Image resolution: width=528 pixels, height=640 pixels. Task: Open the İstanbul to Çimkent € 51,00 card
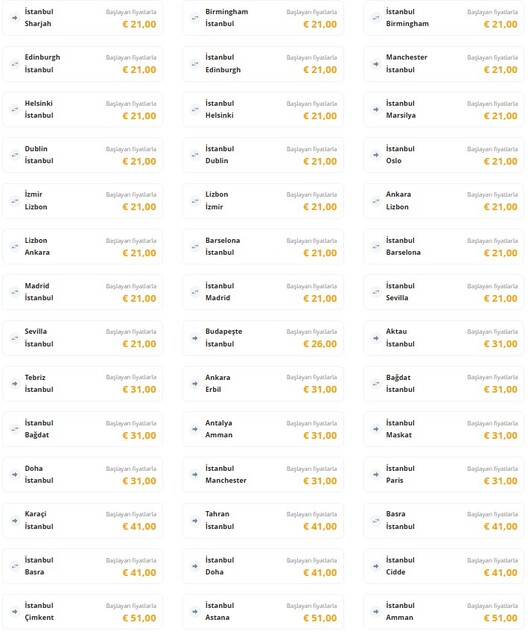click(82, 611)
